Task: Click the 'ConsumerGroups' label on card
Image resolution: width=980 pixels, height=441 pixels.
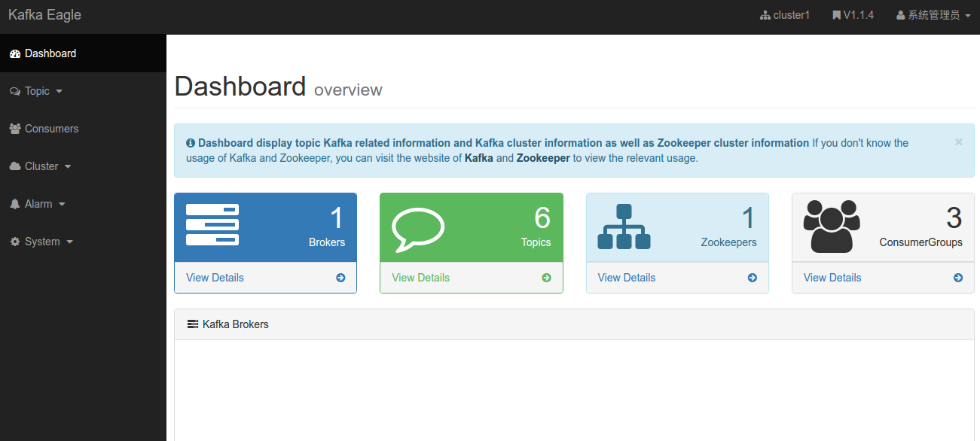Action: pos(921,242)
